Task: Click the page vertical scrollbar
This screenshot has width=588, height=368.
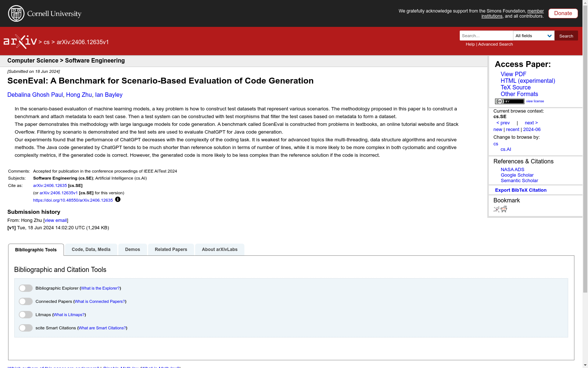Action: click(585, 149)
